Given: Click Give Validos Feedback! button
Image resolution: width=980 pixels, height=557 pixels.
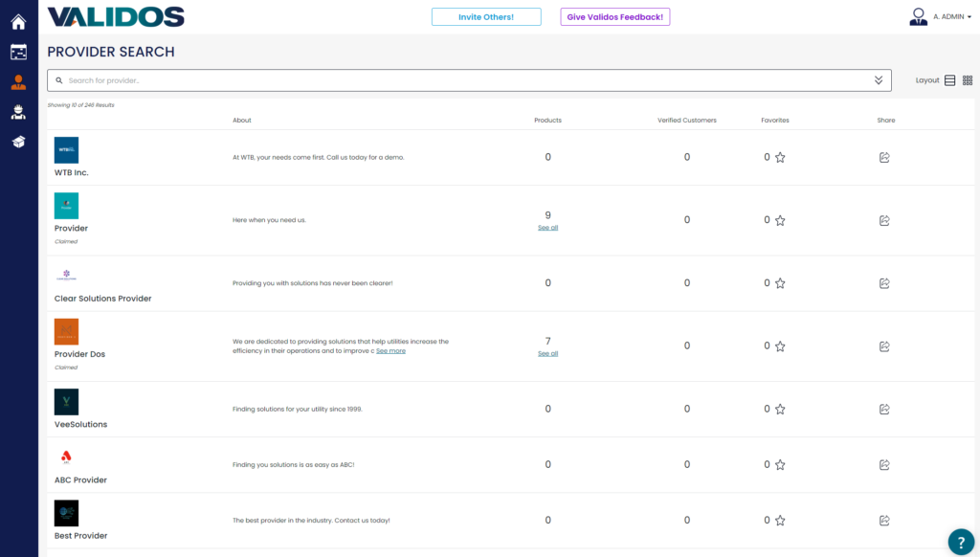Looking at the screenshot, I should point(615,17).
